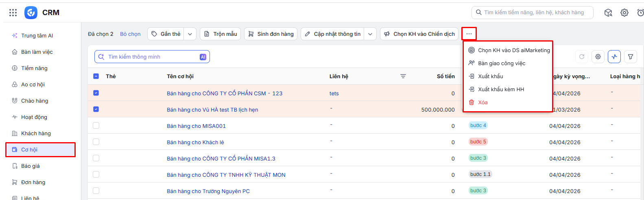Toggle the activity pulse view button
Viewport: 644px width, 200px height.
614,57
